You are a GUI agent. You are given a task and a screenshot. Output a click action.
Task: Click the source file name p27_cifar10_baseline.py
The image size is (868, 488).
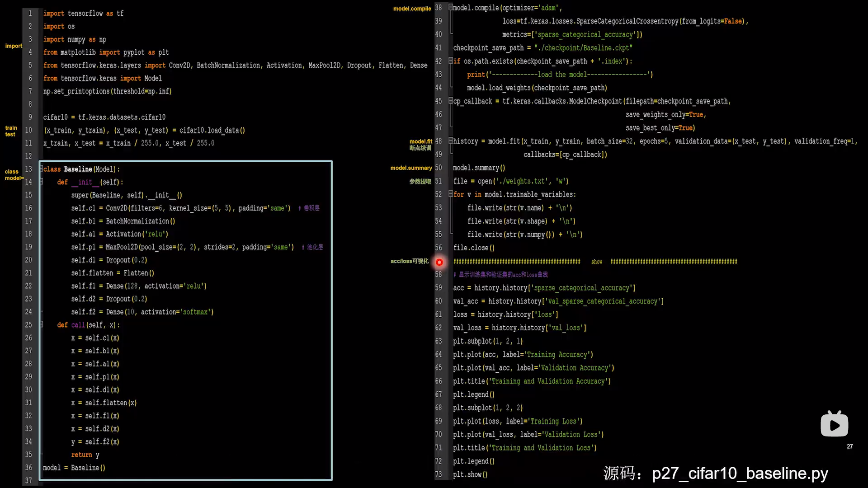[x=740, y=473]
